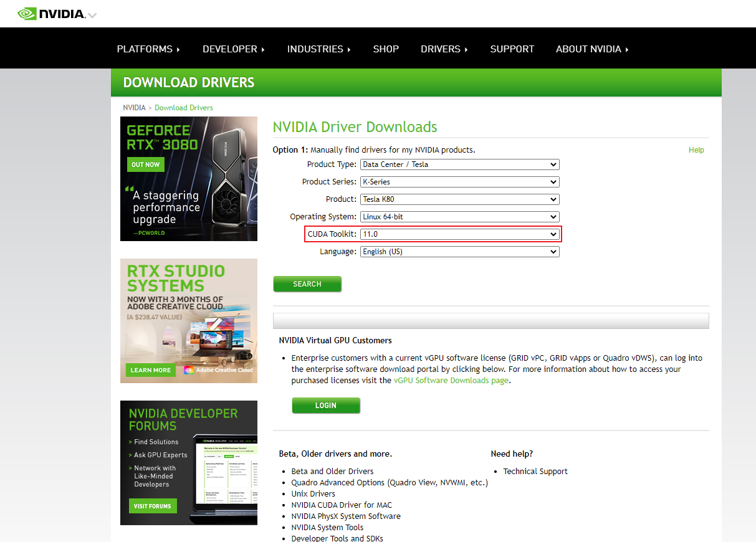Open the Language dropdown
The width and height of the screenshot is (756, 542).
(x=460, y=252)
